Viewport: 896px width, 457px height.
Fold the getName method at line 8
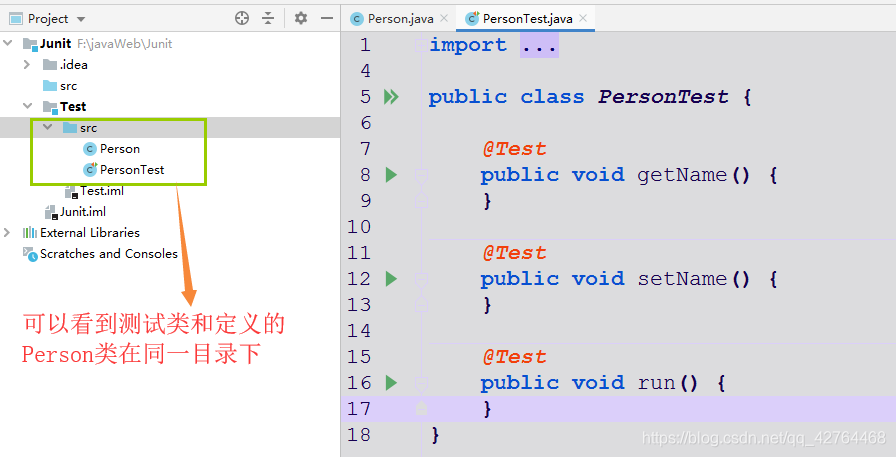(421, 175)
